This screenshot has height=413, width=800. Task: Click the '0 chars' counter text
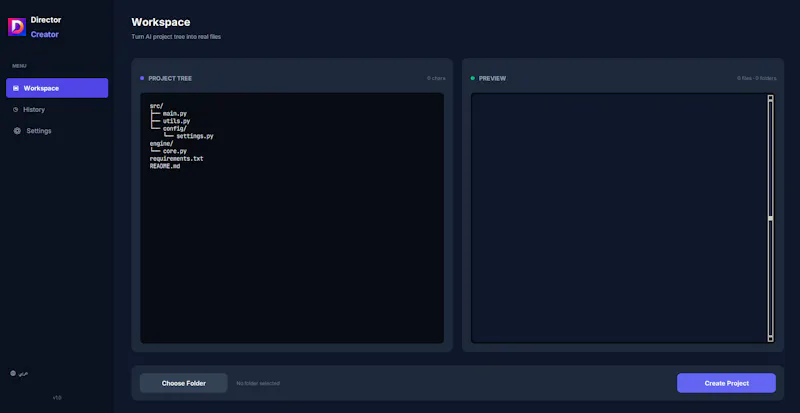click(x=436, y=78)
